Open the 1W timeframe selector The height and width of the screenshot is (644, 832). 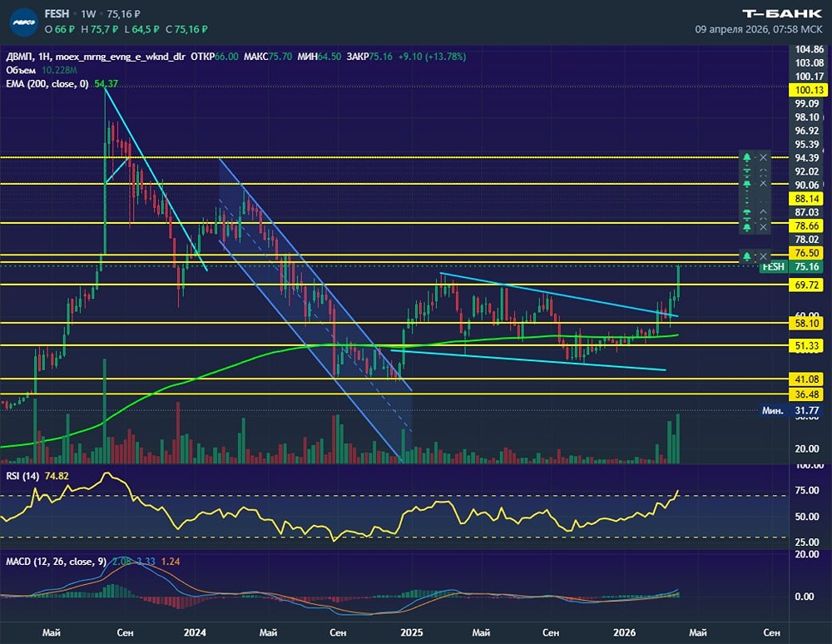[x=88, y=15]
